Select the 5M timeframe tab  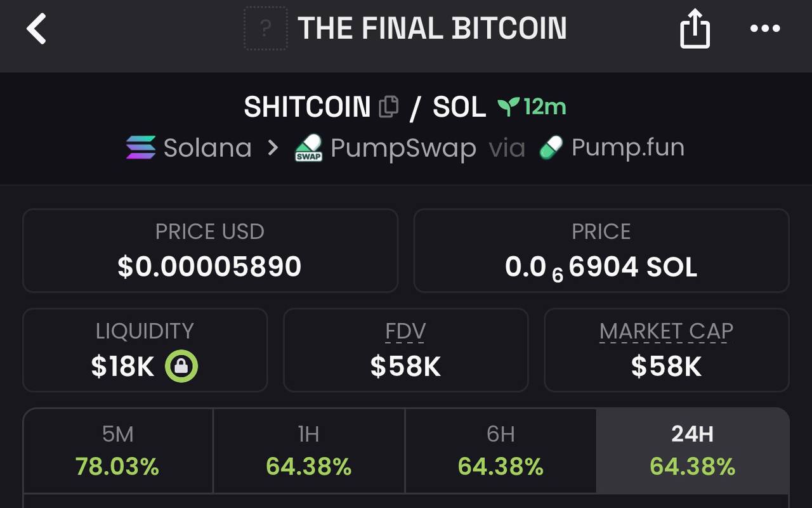pos(117,451)
